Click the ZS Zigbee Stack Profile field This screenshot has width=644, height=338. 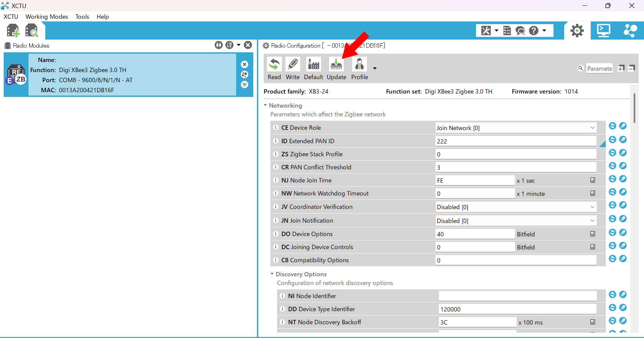click(x=516, y=154)
